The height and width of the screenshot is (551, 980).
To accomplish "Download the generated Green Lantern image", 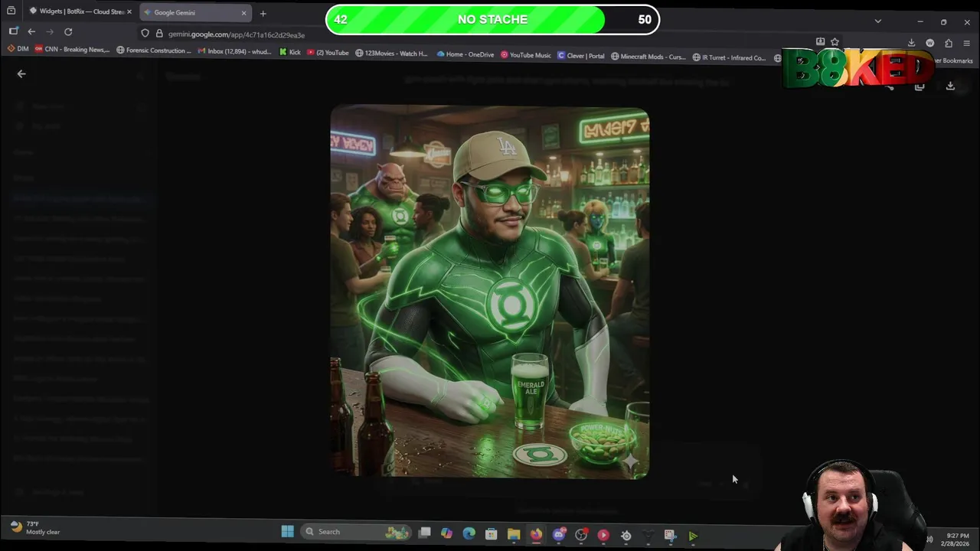I will (950, 86).
